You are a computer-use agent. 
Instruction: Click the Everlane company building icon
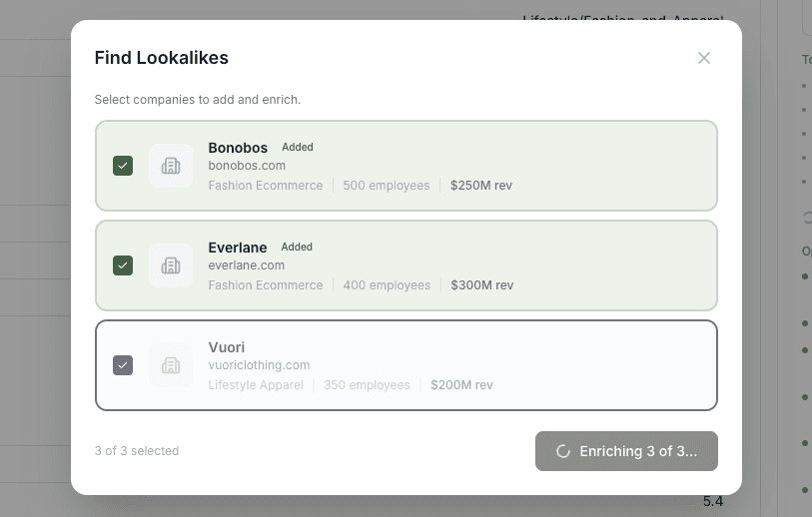[x=171, y=265]
